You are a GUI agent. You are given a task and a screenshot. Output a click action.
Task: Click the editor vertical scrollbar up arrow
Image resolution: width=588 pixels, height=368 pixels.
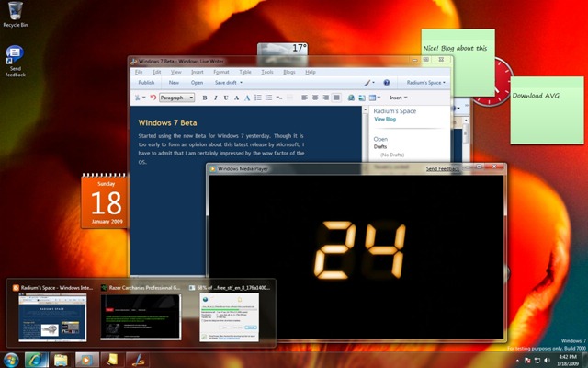coord(366,110)
